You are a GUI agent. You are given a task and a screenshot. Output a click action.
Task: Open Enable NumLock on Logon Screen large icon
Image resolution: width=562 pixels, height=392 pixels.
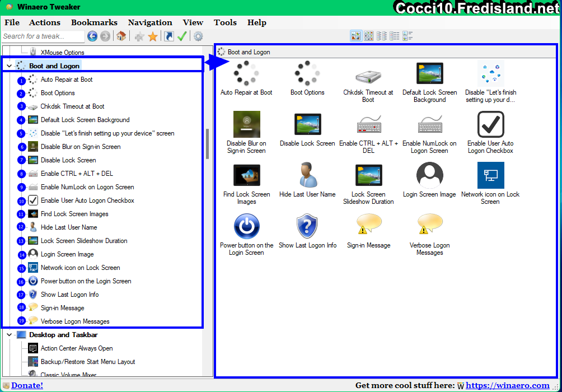430,124
